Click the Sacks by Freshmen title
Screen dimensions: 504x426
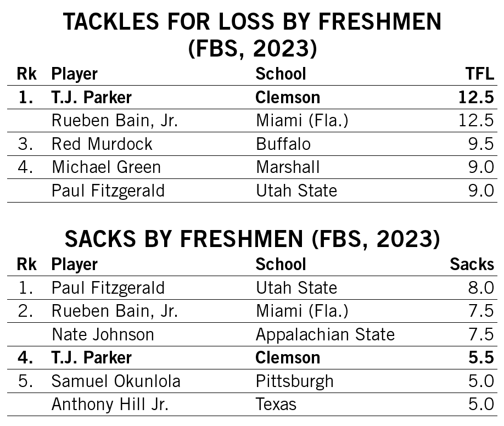(x=253, y=239)
